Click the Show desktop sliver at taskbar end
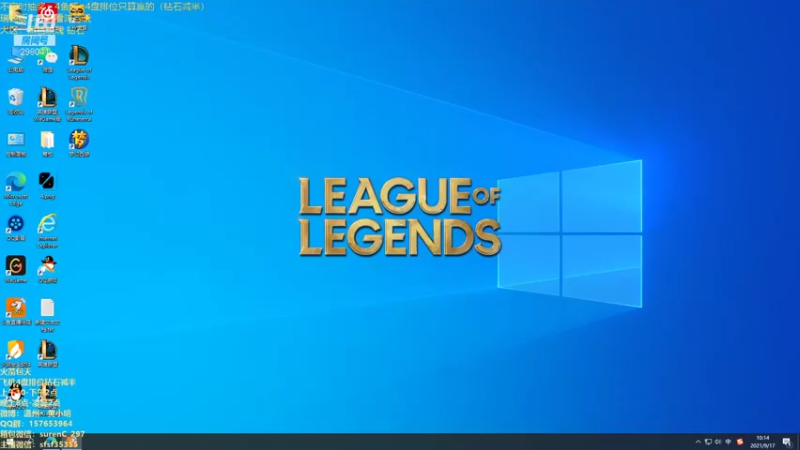 click(x=798, y=442)
